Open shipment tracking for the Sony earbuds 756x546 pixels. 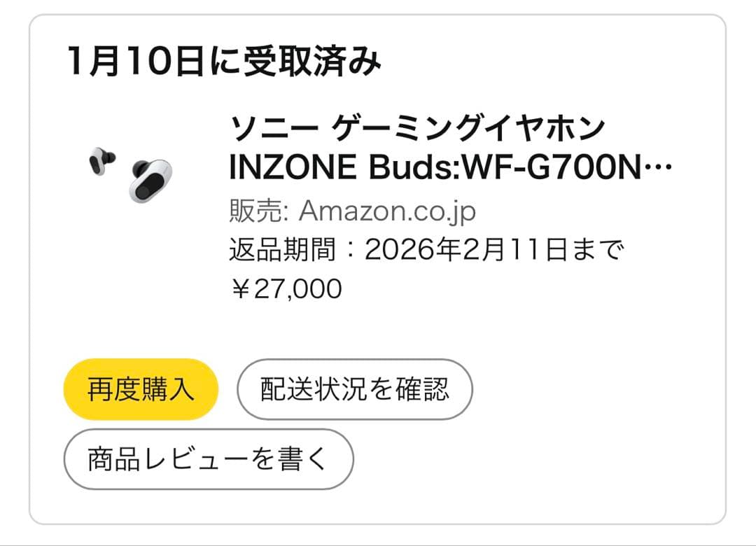tap(355, 388)
